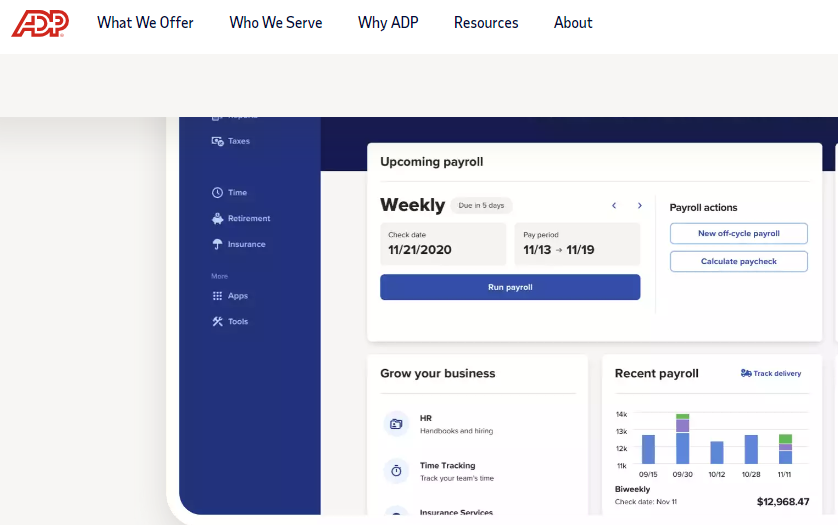
Task: Click the Biweekly label under chart
Action: tap(632, 489)
